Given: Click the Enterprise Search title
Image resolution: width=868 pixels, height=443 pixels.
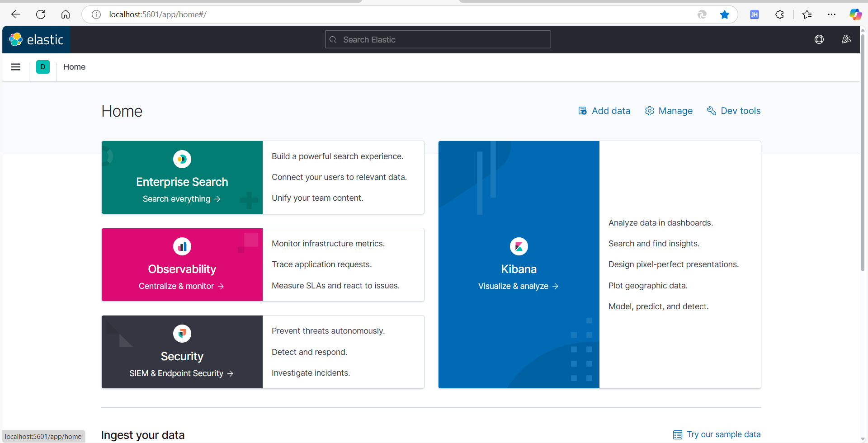Looking at the screenshot, I should pyautogui.click(x=182, y=182).
